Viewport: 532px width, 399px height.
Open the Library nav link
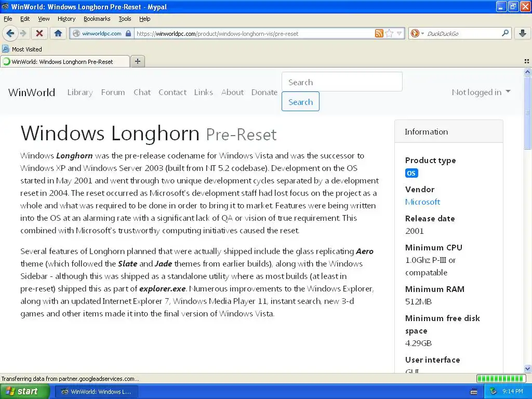click(x=80, y=92)
